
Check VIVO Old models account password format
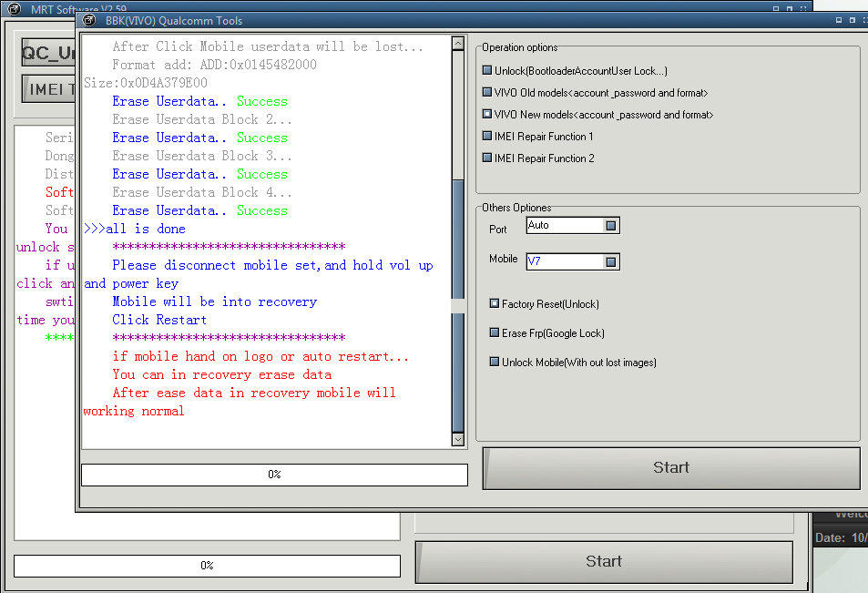pos(487,92)
